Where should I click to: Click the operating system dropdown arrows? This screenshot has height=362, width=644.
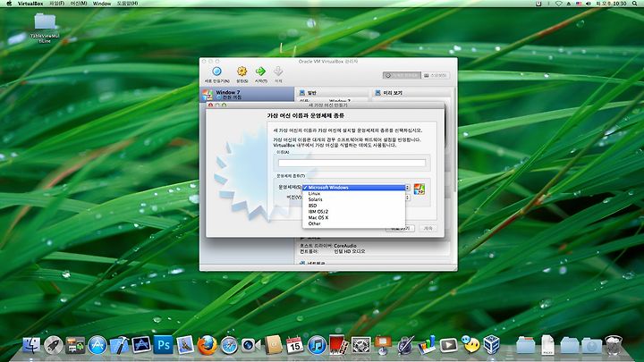[408, 188]
